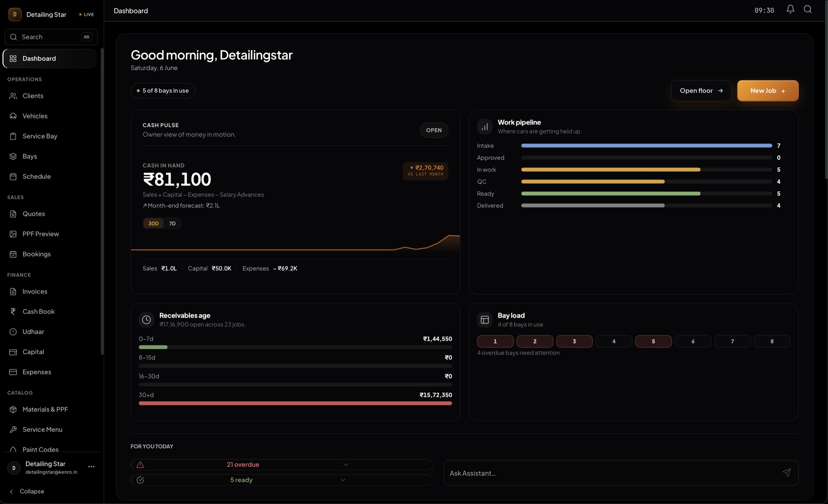The width and height of the screenshot is (828, 504).
Task: Click the 30+d receivables red bar
Action: pyautogui.click(x=295, y=403)
